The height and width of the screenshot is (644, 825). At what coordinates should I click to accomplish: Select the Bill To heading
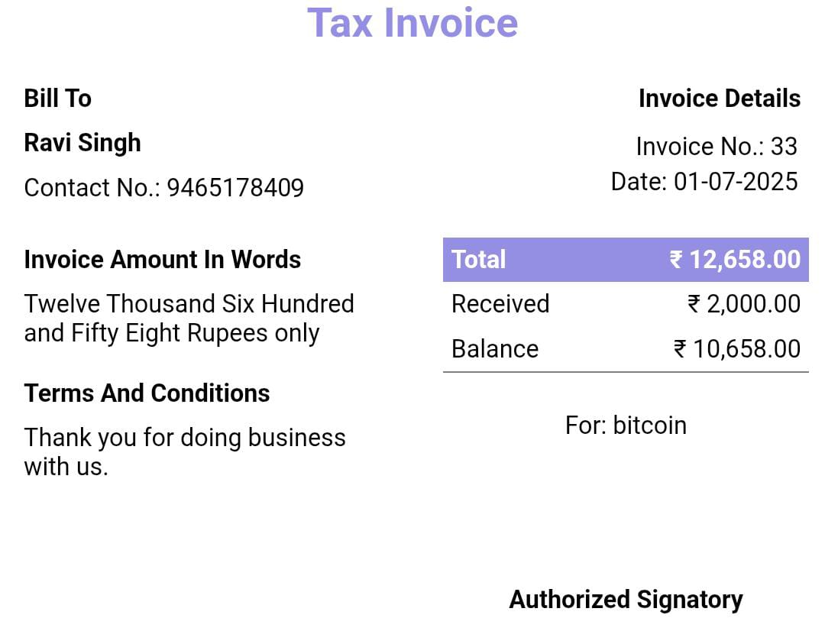[57, 99]
